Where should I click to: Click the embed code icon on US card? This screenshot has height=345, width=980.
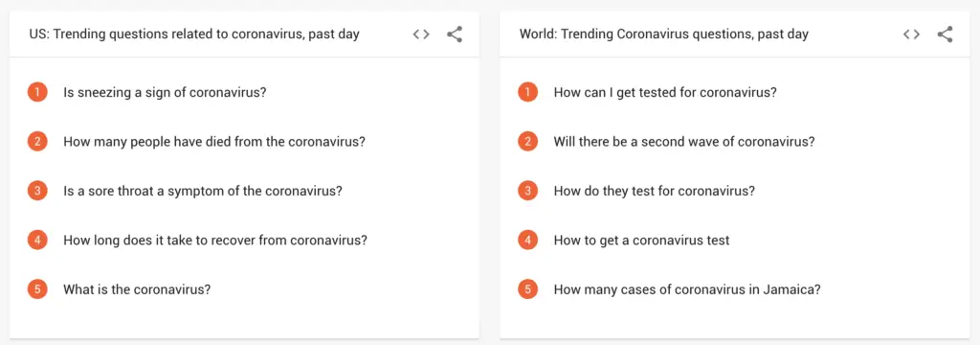[x=421, y=34]
